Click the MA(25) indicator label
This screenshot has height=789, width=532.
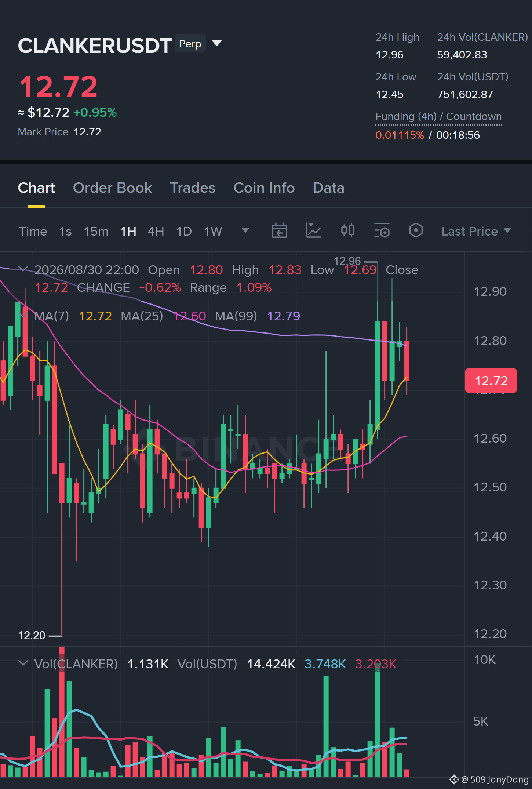click(x=142, y=316)
